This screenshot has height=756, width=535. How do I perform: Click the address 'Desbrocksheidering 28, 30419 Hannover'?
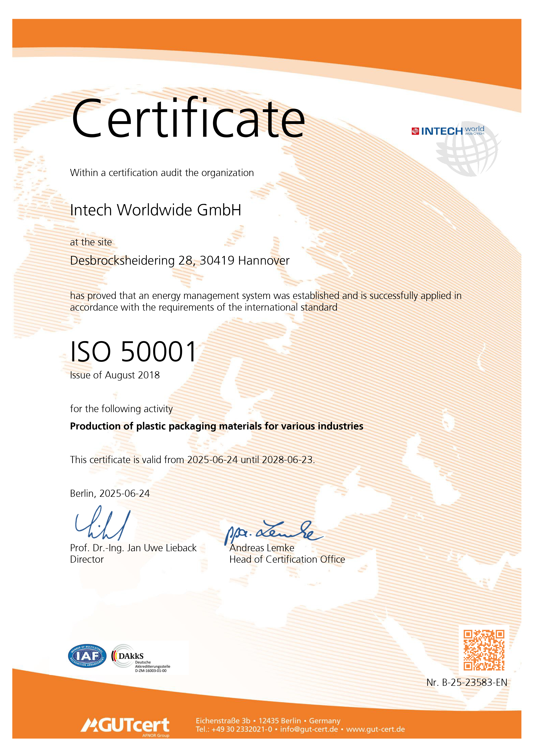(x=180, y=261)
